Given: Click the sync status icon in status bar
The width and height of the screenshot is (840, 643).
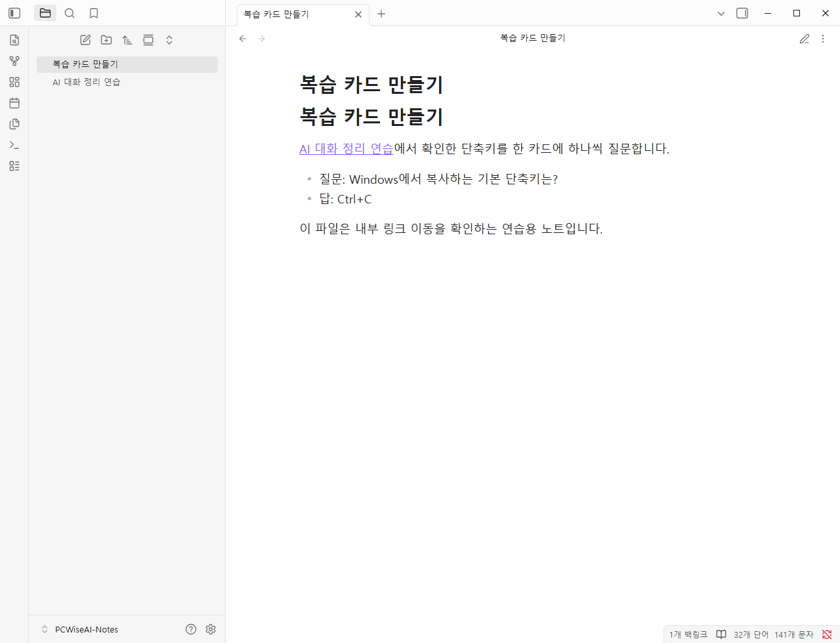Looking at the screenshot, I should coord(827,634).
